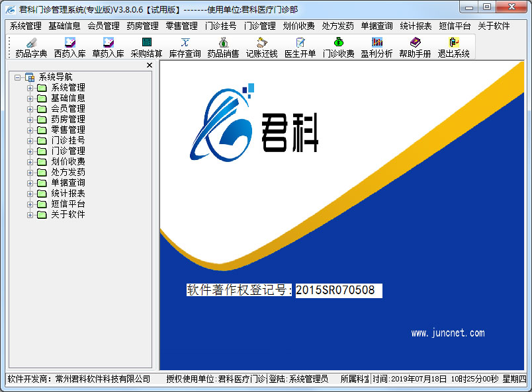Click folder icon beside 零售管理 tree node
Image resolution: width=532 pixels, height=392 pixels.
[42, 130]
